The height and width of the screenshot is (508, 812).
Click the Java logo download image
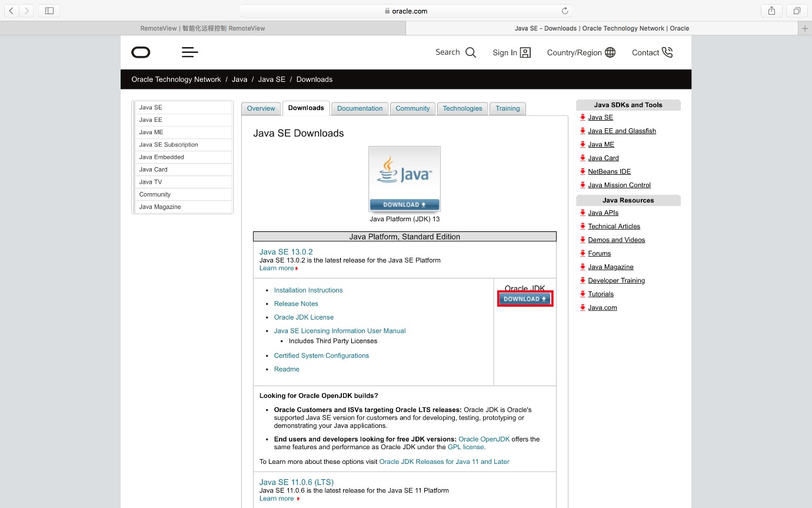tap(404, 179)
